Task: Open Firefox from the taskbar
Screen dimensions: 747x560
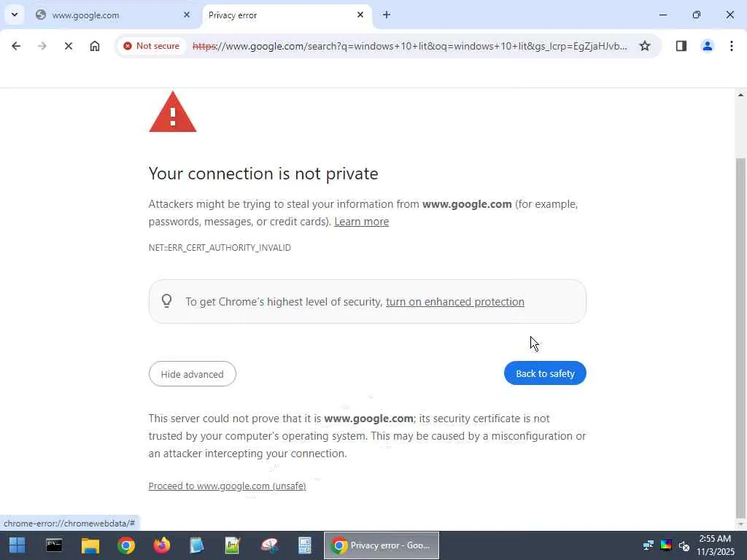Action: (161, 545)
